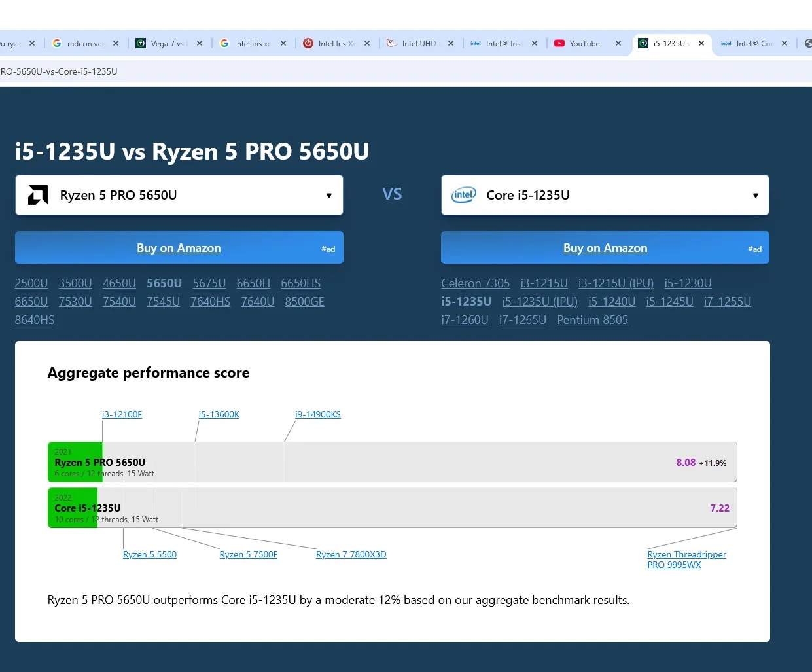Screen dimensions: 812x672
Task: Open the 'Vega 7 vs' browser tab
Action: tap(169, 44)
